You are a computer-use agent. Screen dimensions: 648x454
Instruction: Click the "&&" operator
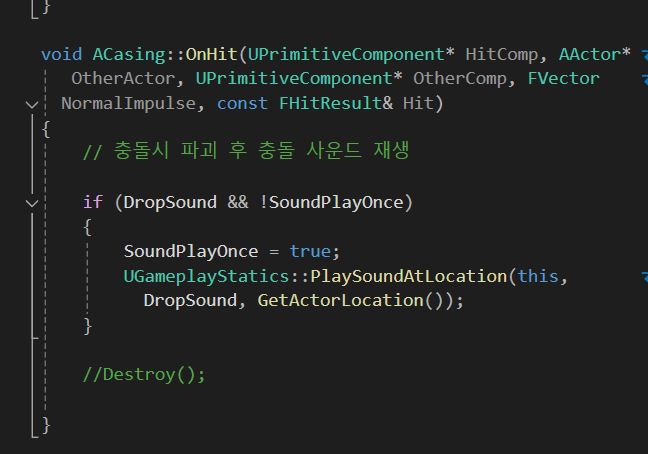click(x=238, y=202)
